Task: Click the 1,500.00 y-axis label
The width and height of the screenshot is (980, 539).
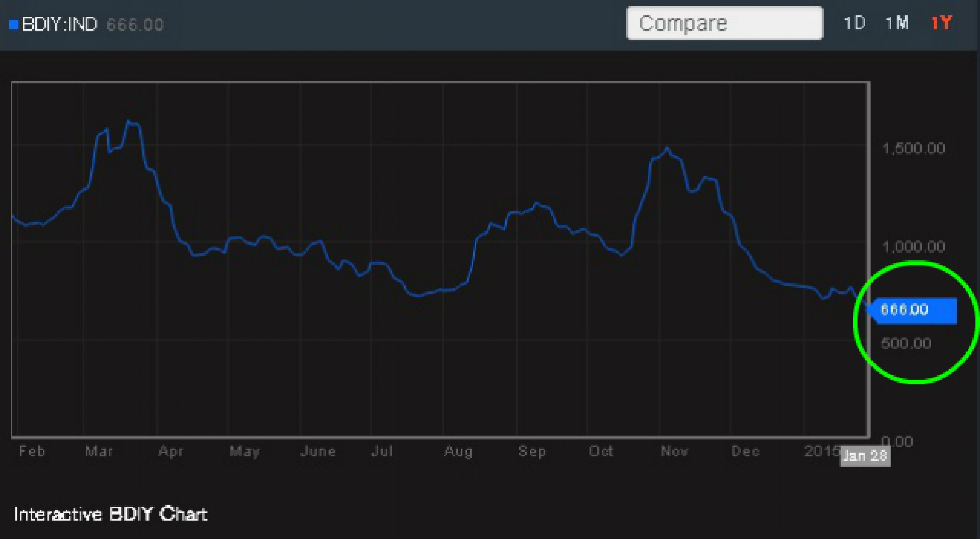Action: (914, 148)
